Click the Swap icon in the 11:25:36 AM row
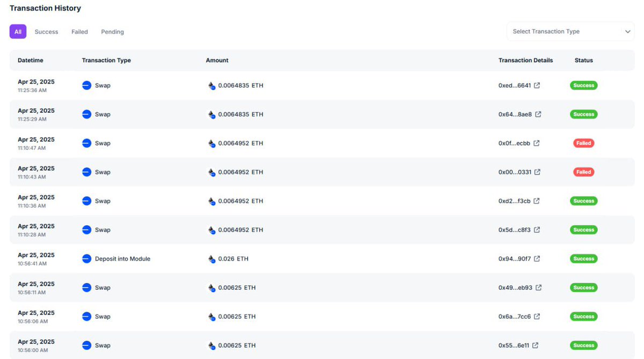 (87, 85)
